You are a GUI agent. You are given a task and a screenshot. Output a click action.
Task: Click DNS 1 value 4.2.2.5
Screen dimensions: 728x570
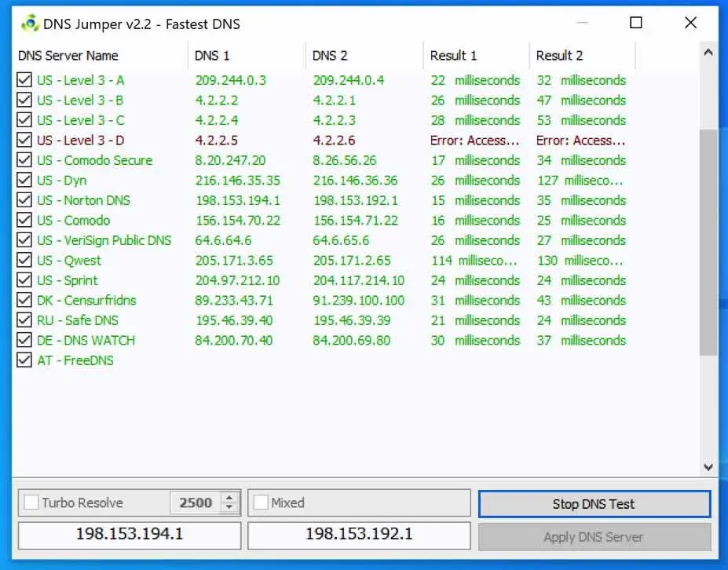(x=216, y=141)
